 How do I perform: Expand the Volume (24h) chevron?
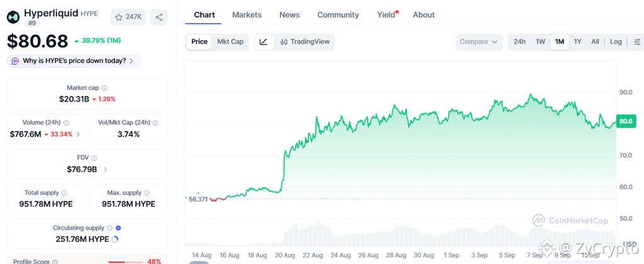pos(78,134)
